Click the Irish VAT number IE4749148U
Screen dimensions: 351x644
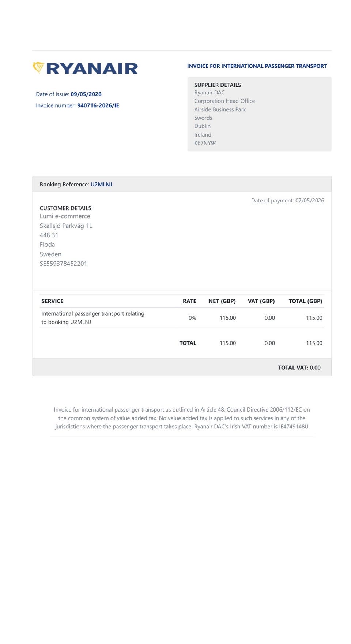(x=294, y=427)
